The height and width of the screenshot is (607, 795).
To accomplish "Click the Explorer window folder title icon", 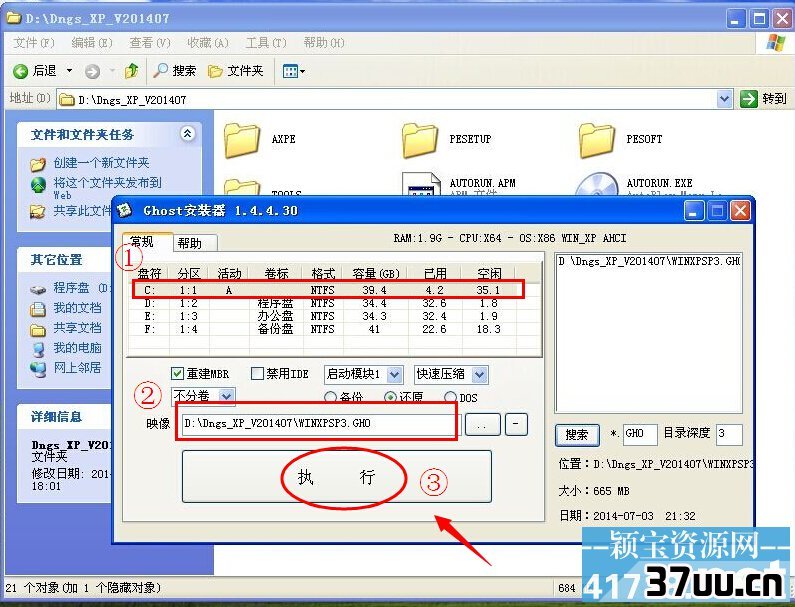I will tap(14, 18).
